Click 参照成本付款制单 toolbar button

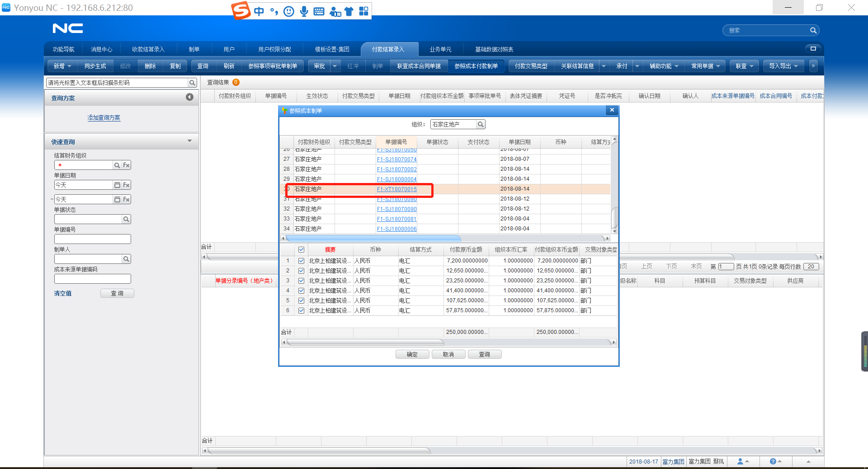click(476, 66)
